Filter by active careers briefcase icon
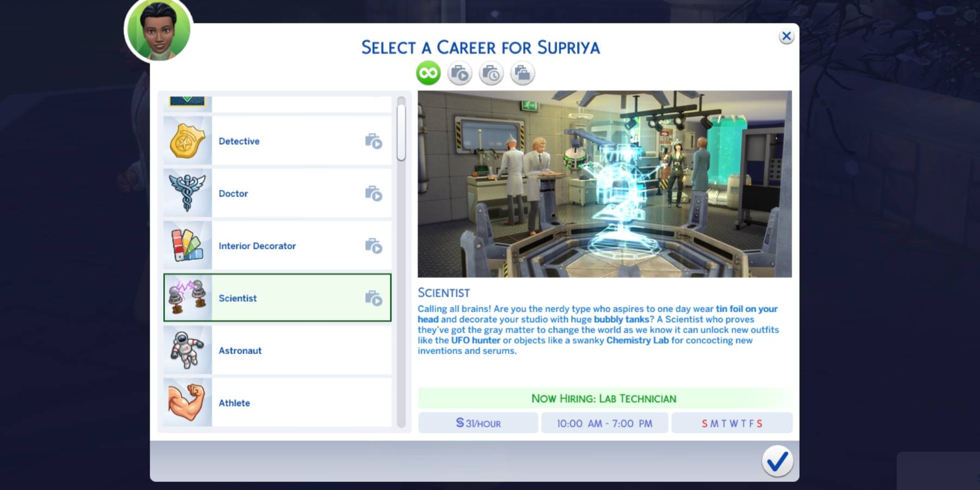The image size is (980, 490). [x=460, y=73]
